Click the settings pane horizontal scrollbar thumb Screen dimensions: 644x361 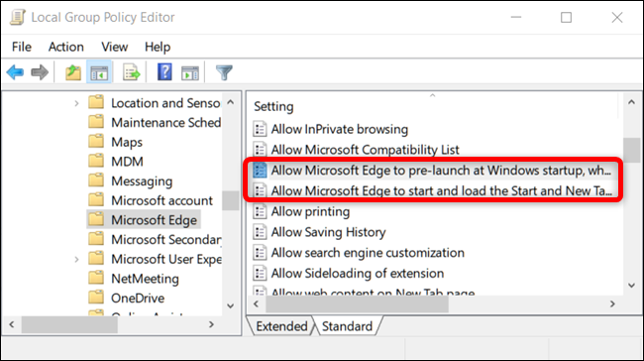click(x=357, y=304)
